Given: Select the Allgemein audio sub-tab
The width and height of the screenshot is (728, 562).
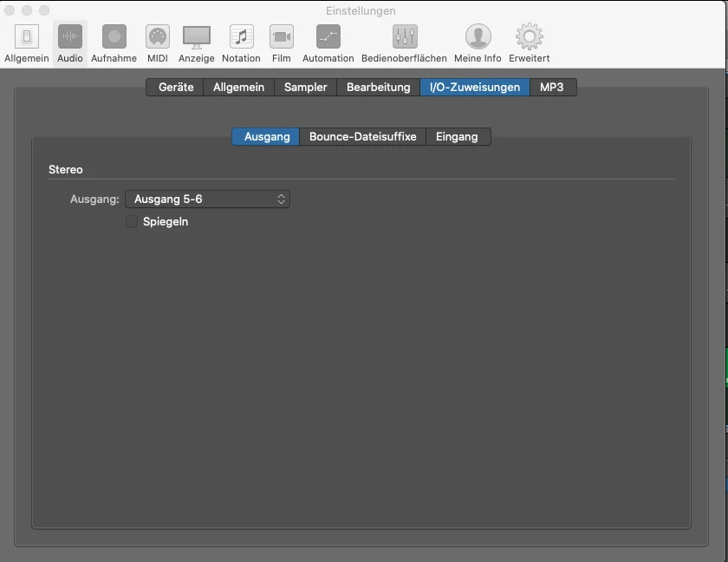Looking at the screenshot, I should (x=238, y=88).
